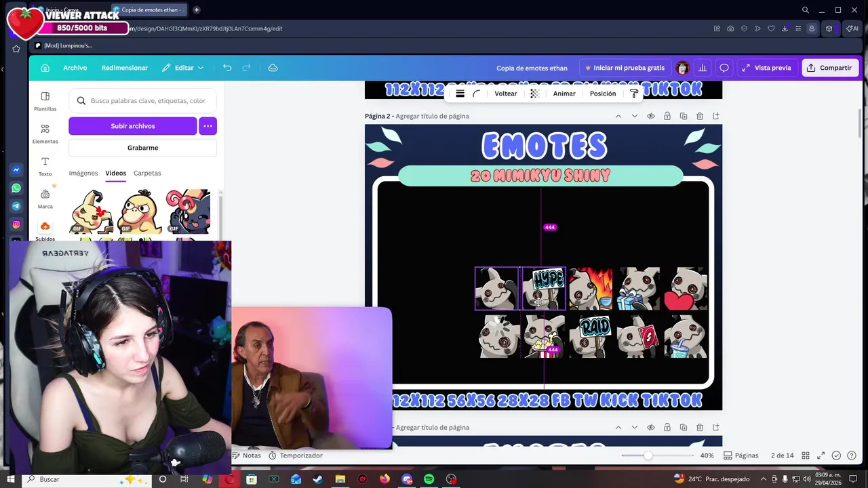Duplicate Página 2 icon
This screenshot has width=868, height=488.
(x=684, y=116)
